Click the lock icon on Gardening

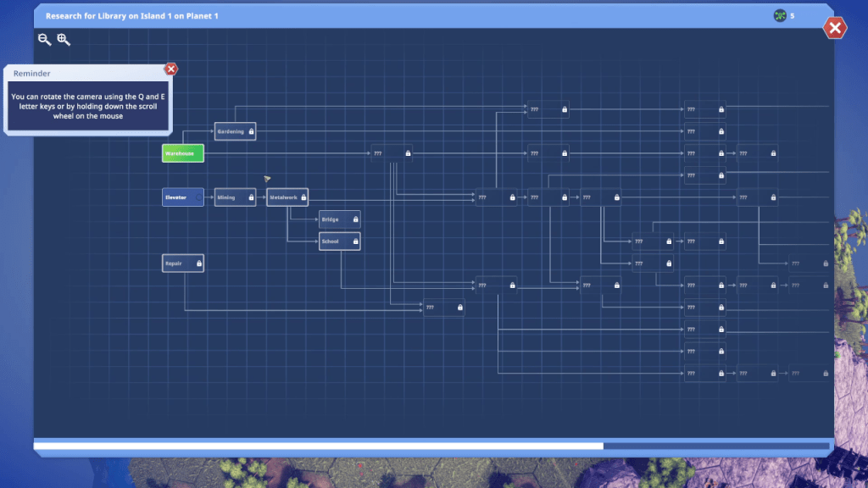[252, 132]
